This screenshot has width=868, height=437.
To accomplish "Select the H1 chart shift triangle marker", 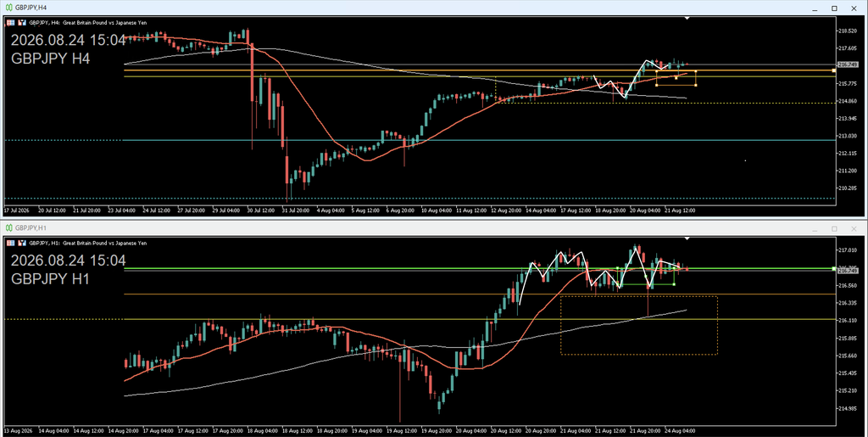I will tap(687, 238).
